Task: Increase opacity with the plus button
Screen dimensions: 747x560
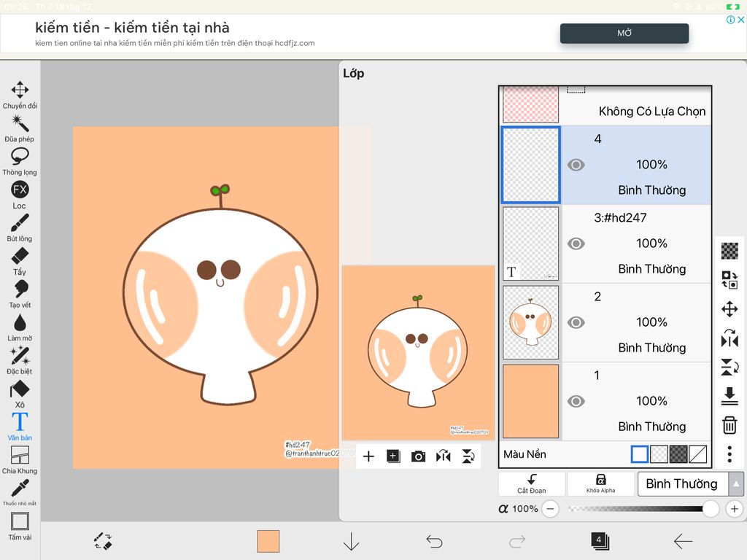Action: click(734, 509)
